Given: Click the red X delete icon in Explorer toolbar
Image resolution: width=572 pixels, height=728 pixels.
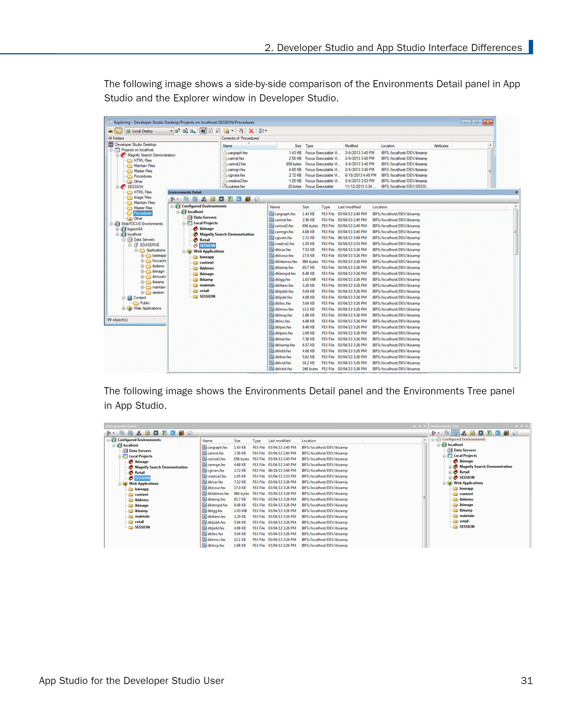Looking at the screenshot, I should (251, 131).
